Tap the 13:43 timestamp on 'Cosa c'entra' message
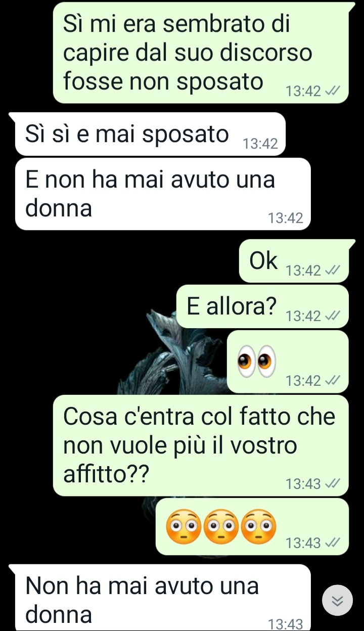Image resolution: width=364 pixels, height=631 pixels. pos(303,484)
